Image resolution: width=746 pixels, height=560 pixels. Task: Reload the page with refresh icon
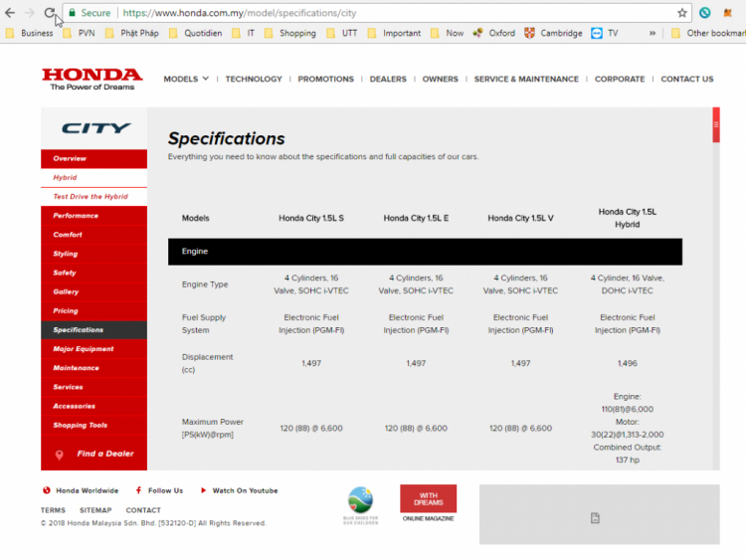tap(50, 13)
